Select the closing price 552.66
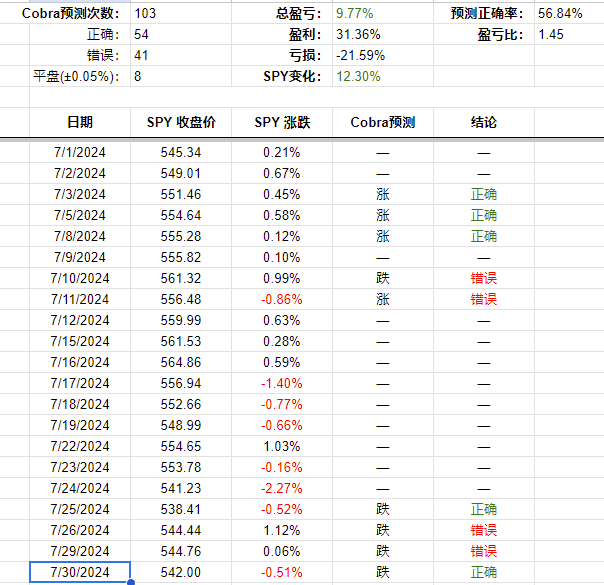 tap(181, 404)
